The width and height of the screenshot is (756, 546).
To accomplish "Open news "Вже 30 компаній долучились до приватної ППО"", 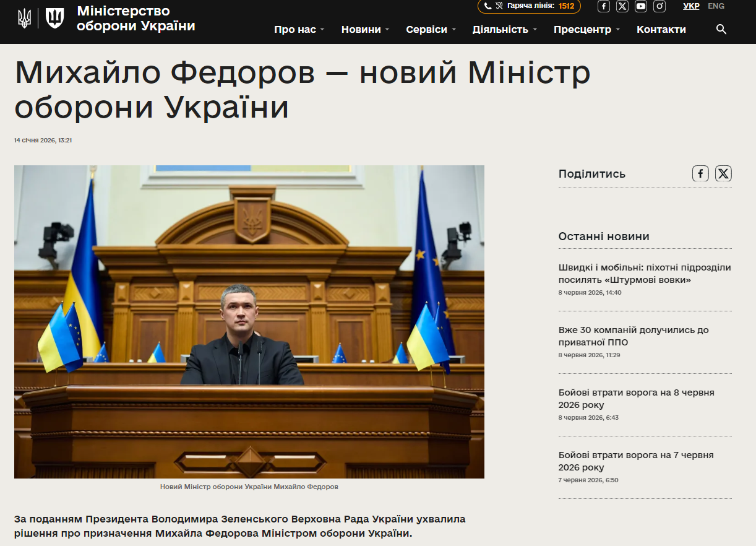I will coord(634,336).
